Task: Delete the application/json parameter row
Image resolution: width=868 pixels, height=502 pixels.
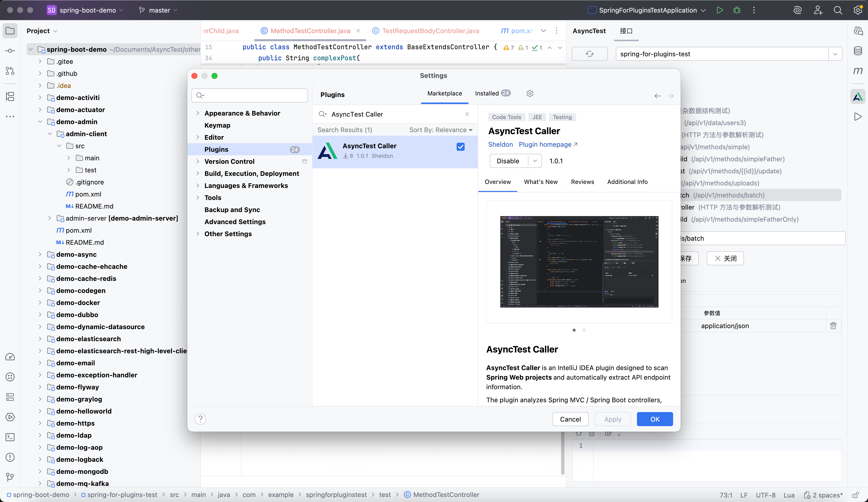Action: pyautogui.click(x=833, y=326)
